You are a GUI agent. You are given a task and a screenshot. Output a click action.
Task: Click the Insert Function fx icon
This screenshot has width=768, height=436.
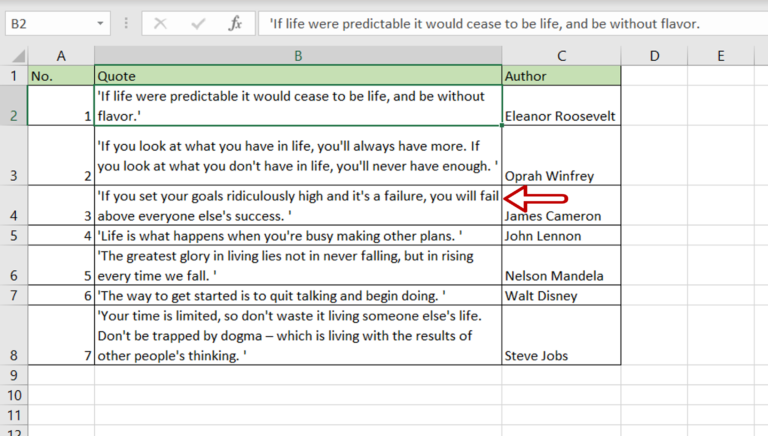click(235, 23)
